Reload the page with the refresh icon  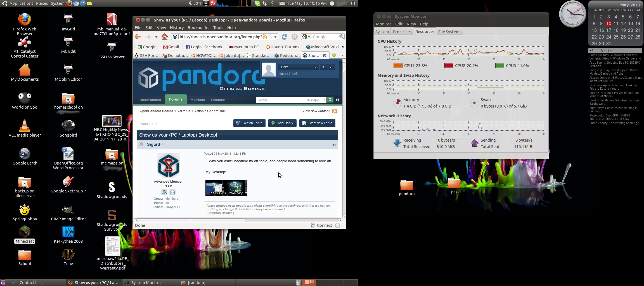284,37
